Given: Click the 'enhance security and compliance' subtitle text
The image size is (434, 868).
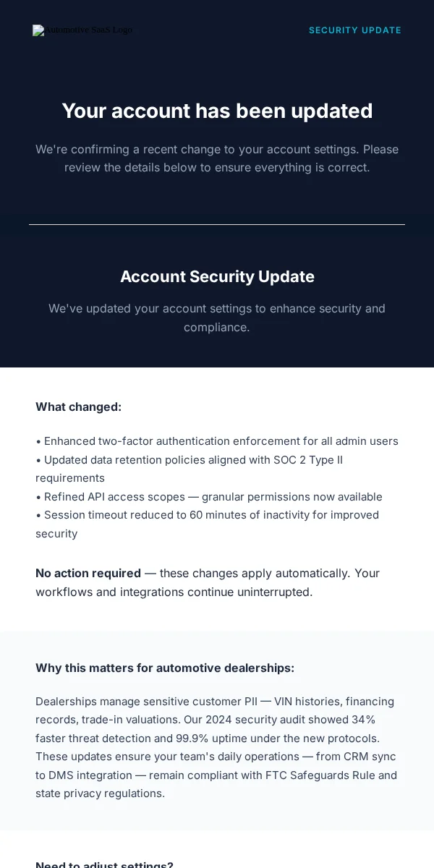Looking at the screenshot, I should [217, 318].
